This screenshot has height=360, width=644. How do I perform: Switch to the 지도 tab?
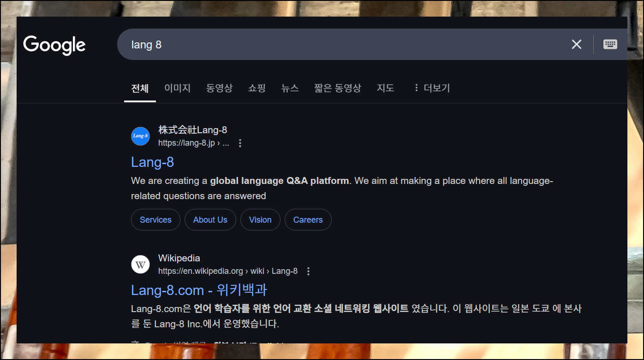[x=385, y=88]
